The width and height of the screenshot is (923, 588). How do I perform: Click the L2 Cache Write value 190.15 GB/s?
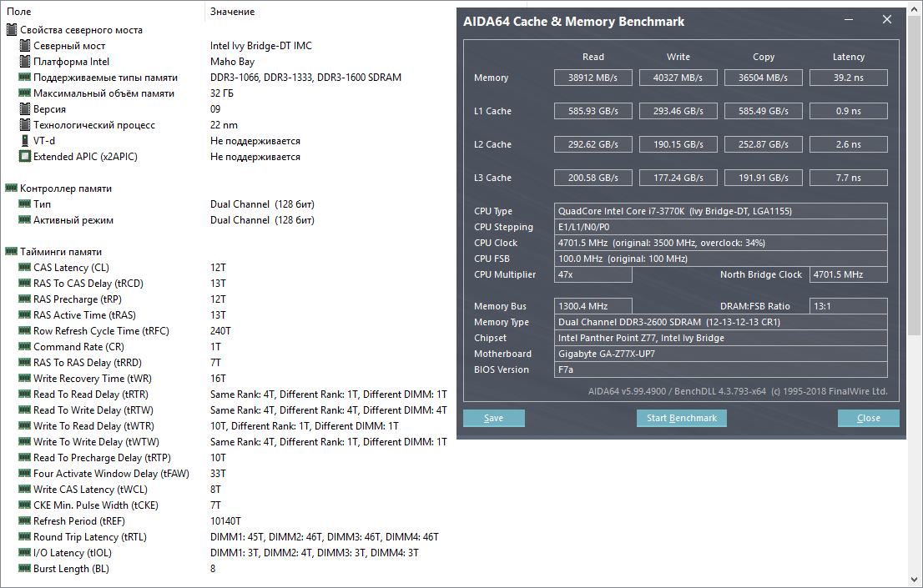click(678, 145)
